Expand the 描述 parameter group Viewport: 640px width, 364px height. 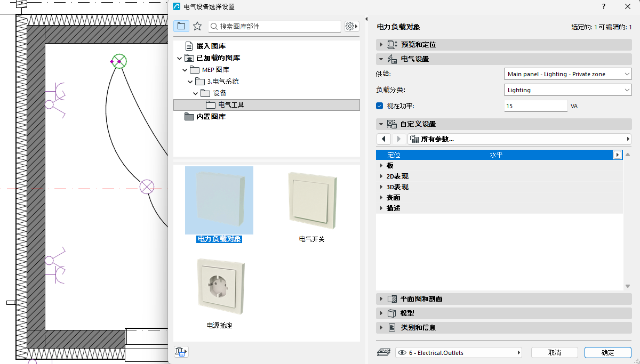(381, 208)
